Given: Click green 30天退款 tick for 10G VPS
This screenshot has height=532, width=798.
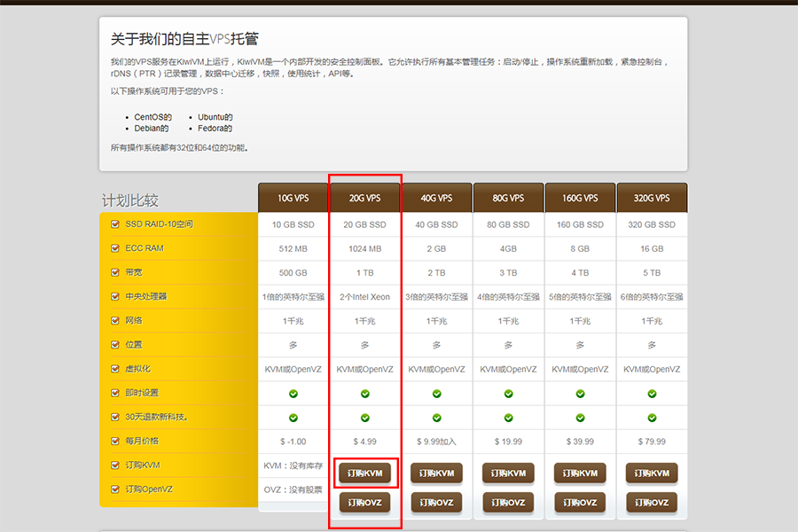Looking at the screenshot, I should pos(293,418).
